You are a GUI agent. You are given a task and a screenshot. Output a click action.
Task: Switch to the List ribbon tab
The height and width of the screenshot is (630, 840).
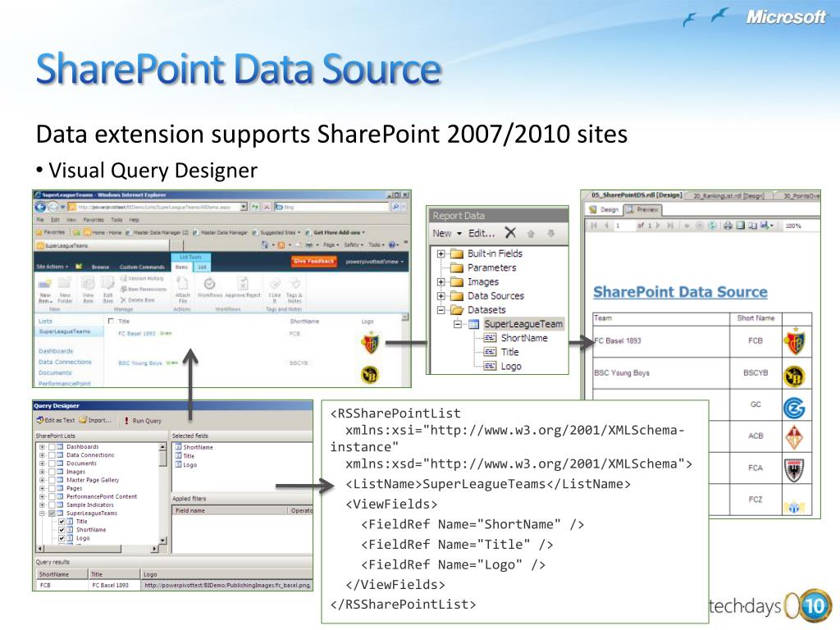click(x=203, y=267)
